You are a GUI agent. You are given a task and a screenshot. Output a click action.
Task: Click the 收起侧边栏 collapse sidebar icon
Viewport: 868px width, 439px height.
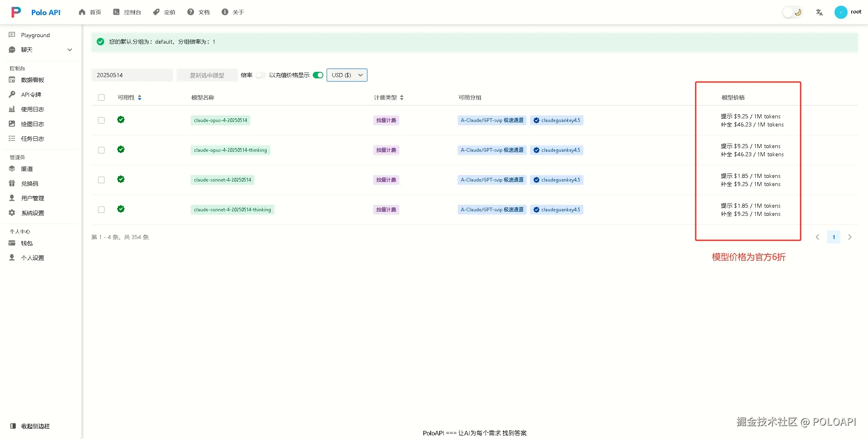coord(13,426)
